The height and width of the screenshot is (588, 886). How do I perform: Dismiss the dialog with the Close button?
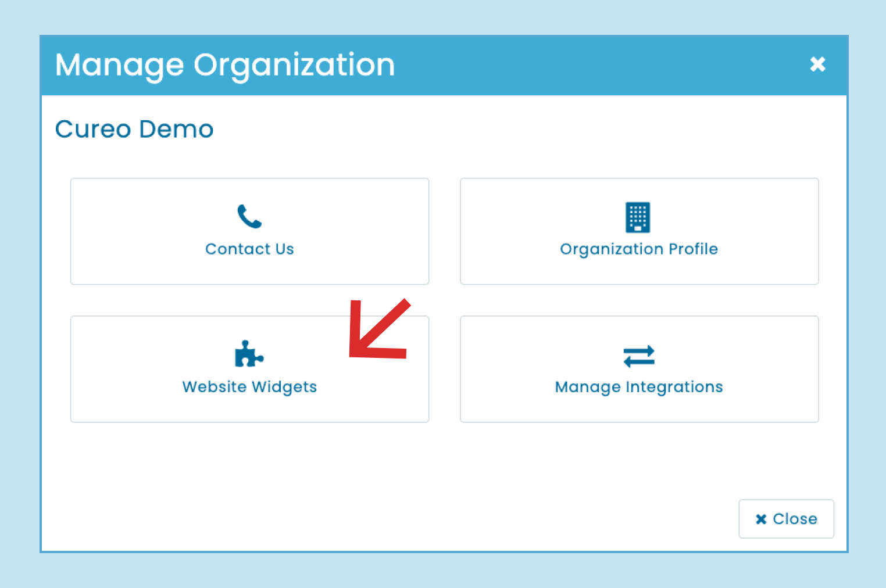click(786, 519)
